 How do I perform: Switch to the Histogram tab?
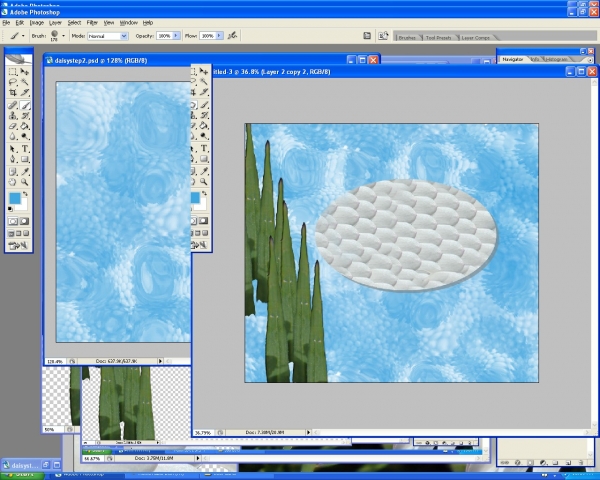556,59
